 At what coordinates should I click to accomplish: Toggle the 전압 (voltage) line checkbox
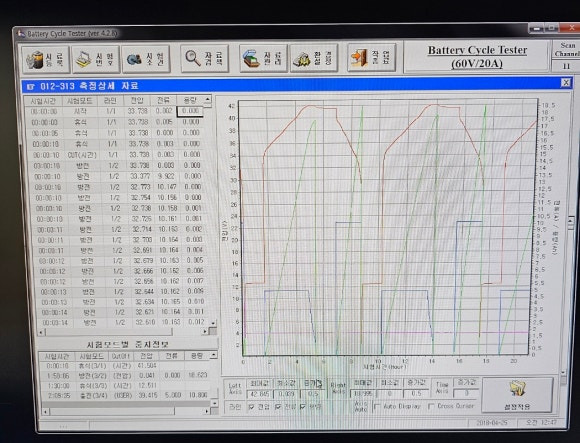[x=252, y=407]
